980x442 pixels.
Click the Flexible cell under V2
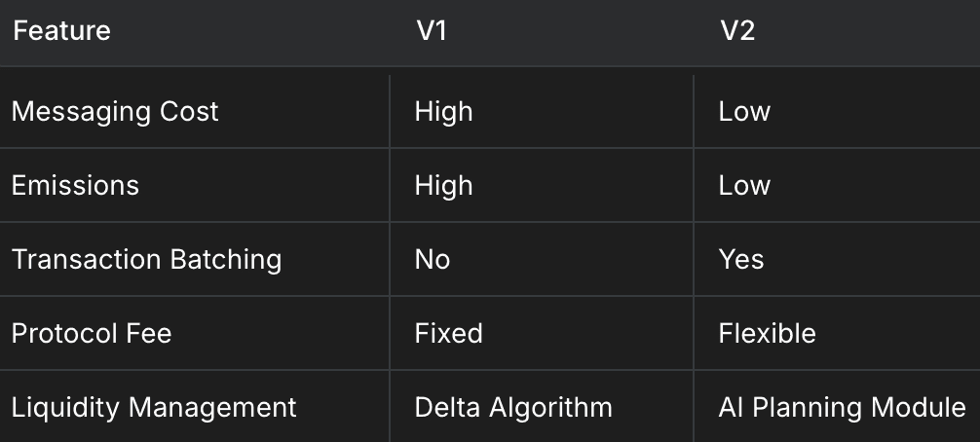(767, 333)
